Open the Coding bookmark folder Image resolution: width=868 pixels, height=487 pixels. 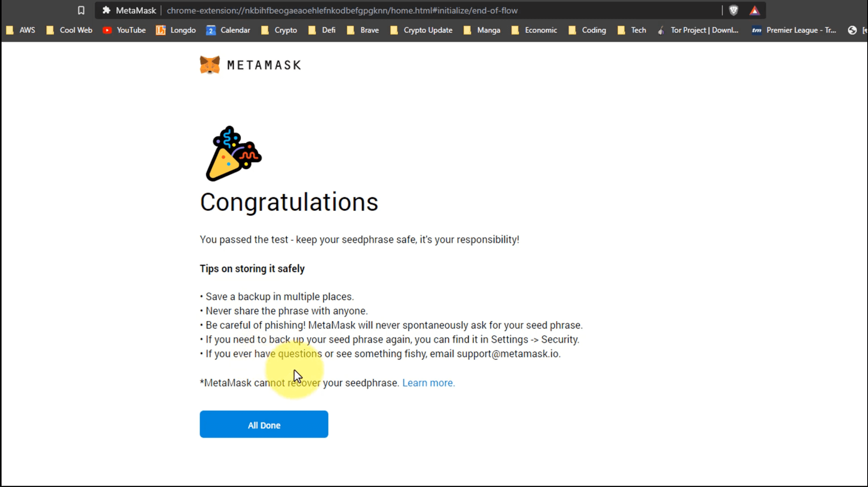(587, 30)
